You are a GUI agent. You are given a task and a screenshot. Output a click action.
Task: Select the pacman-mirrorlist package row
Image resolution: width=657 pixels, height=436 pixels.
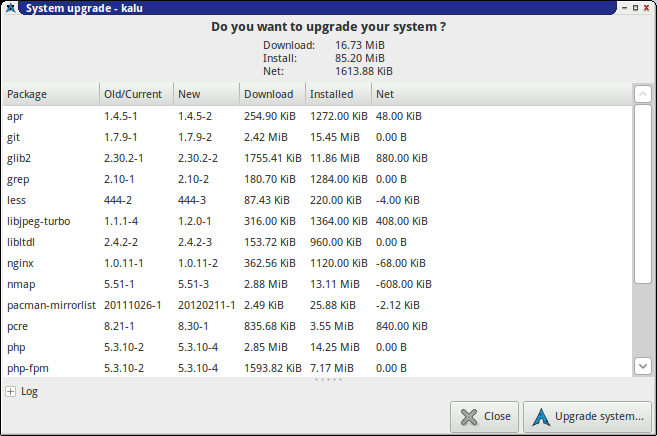click(317, 305)
